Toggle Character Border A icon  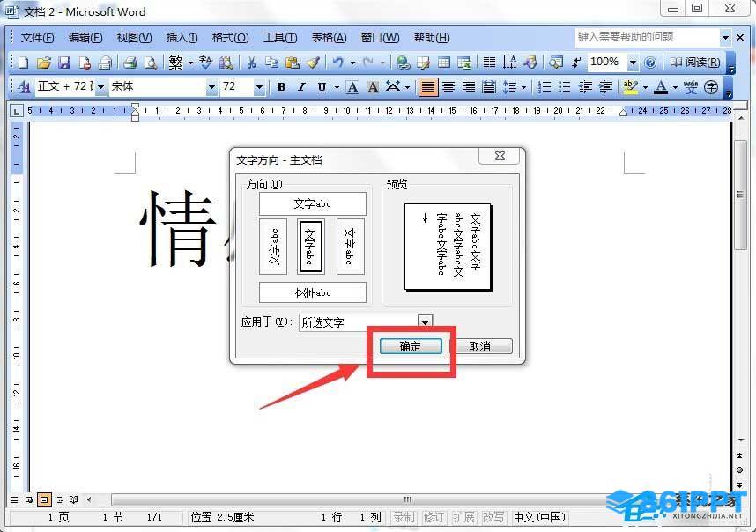[353, 87]
